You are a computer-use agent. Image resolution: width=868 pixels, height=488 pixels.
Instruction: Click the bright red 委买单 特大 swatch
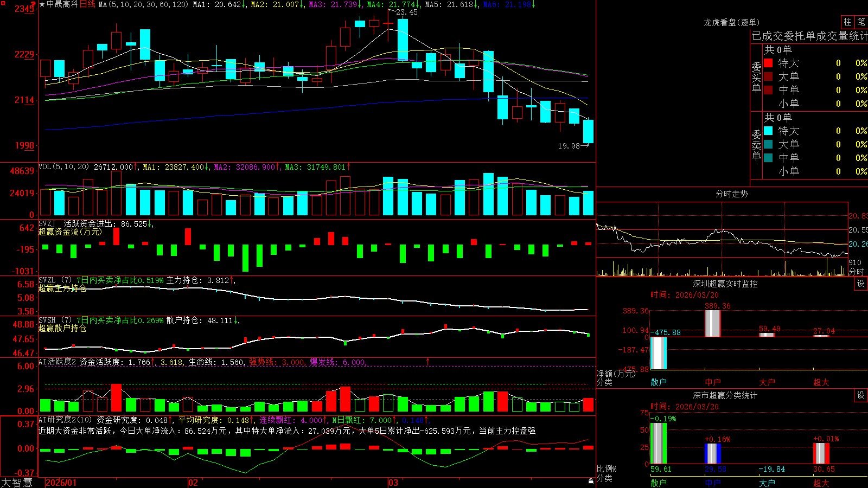click(x=768, y=63)
